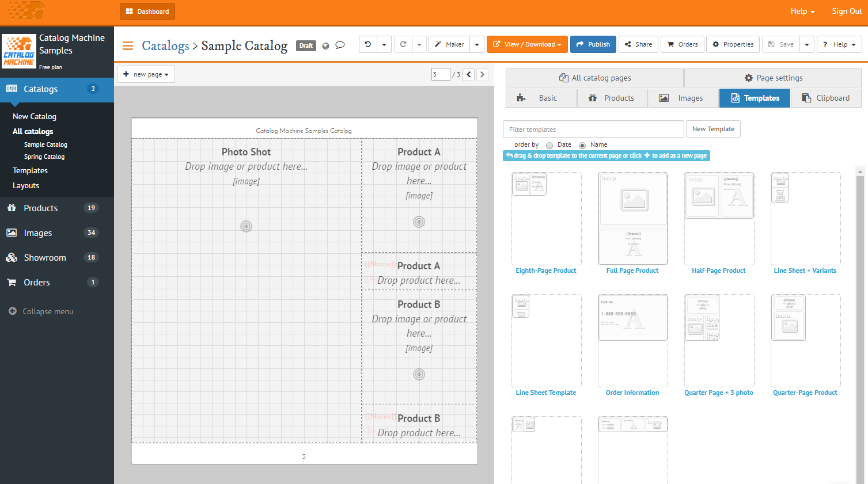Open Layouts in sidebar
This screenshot has width=868, height=484.
click(26, 185)
